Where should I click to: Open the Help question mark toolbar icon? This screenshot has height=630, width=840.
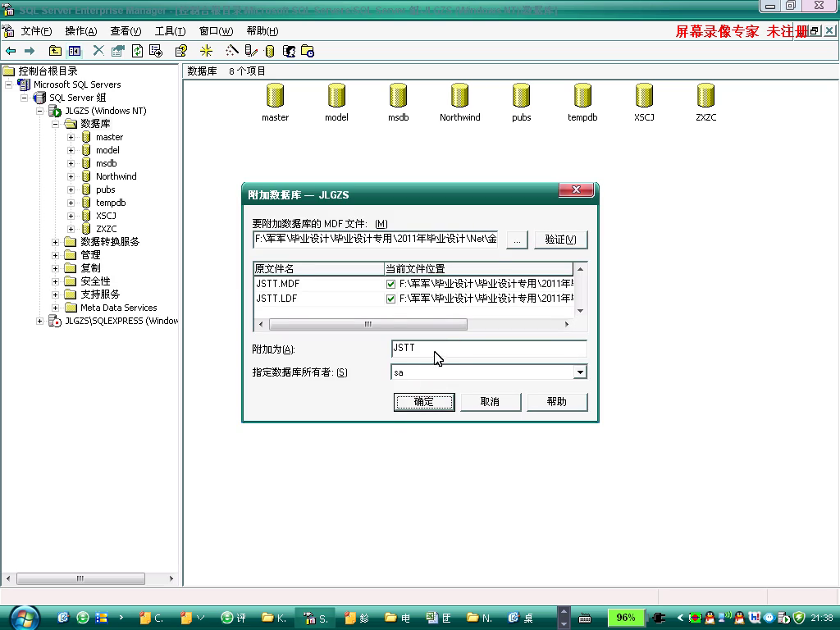181,51
